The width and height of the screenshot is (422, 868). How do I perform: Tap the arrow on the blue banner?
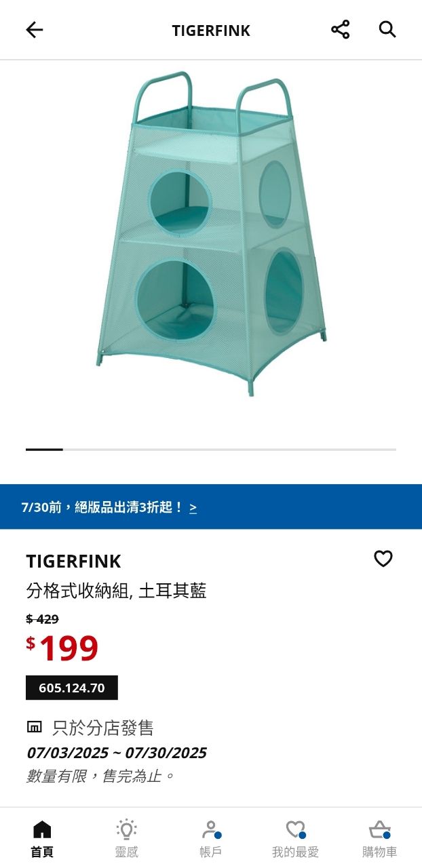[193, 507]
